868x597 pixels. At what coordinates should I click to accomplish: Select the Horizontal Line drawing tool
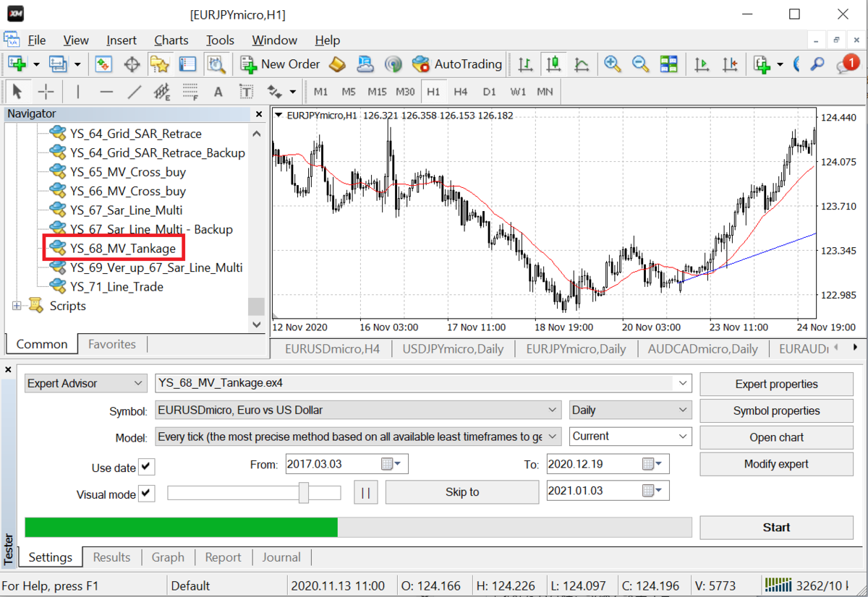pos(106,92)
